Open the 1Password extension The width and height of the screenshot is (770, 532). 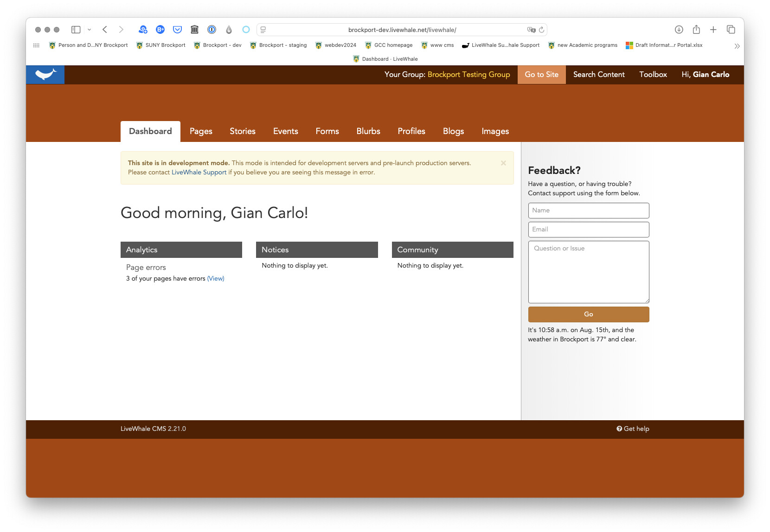point(212,30)
